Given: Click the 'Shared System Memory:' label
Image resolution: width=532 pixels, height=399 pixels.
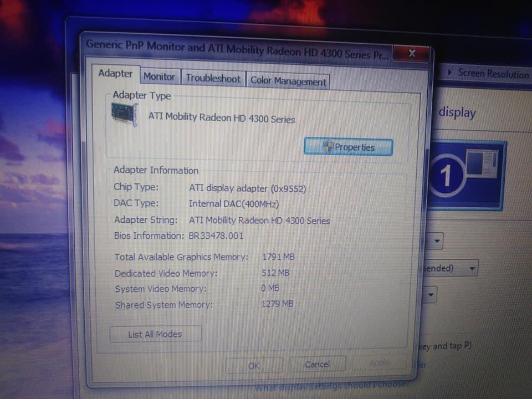Looking at the screenshot, I should (x=164, y=305).
